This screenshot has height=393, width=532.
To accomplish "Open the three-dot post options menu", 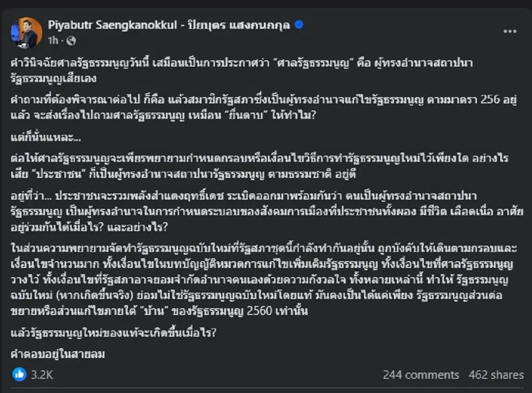I will tap(510, 30).
